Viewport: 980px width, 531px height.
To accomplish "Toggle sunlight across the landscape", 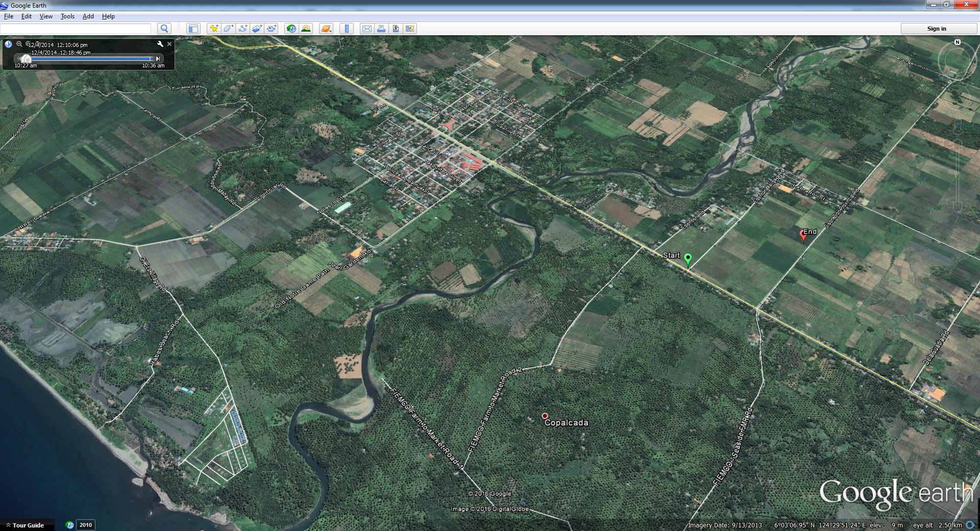I will coord(306,29).
